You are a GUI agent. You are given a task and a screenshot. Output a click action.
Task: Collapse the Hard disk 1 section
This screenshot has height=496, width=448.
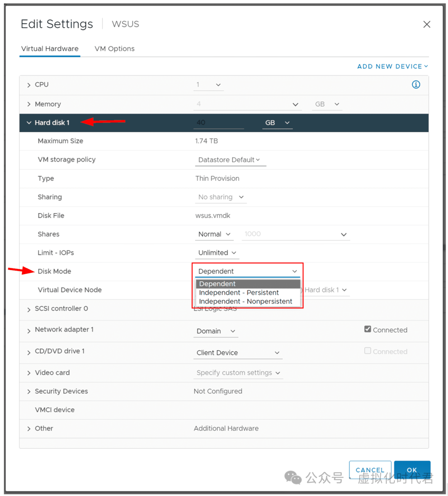[x=29, y=123]
